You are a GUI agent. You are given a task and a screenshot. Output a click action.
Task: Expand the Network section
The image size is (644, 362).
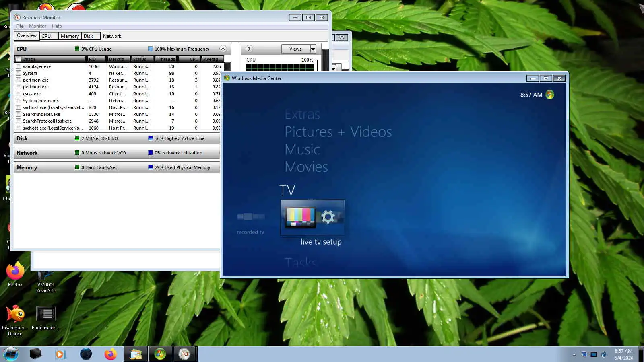point(117,153)
